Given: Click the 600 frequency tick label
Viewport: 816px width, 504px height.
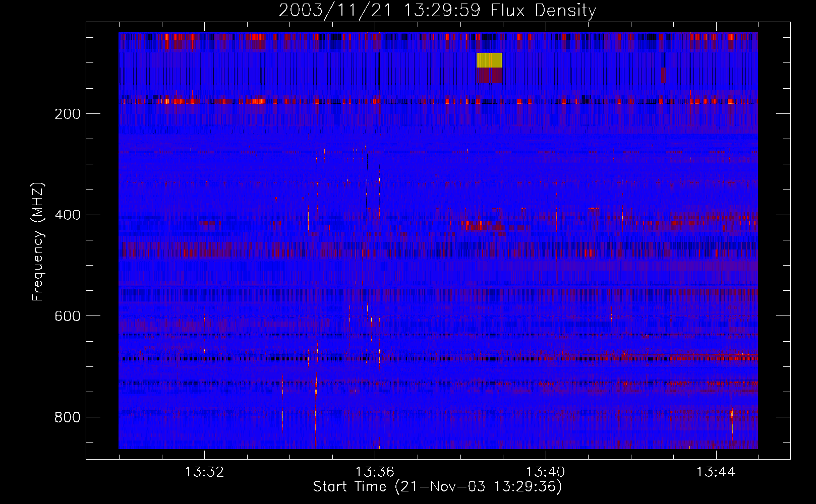Looking at the screenshot, I should pyautogui.click(x=68, y=316).
